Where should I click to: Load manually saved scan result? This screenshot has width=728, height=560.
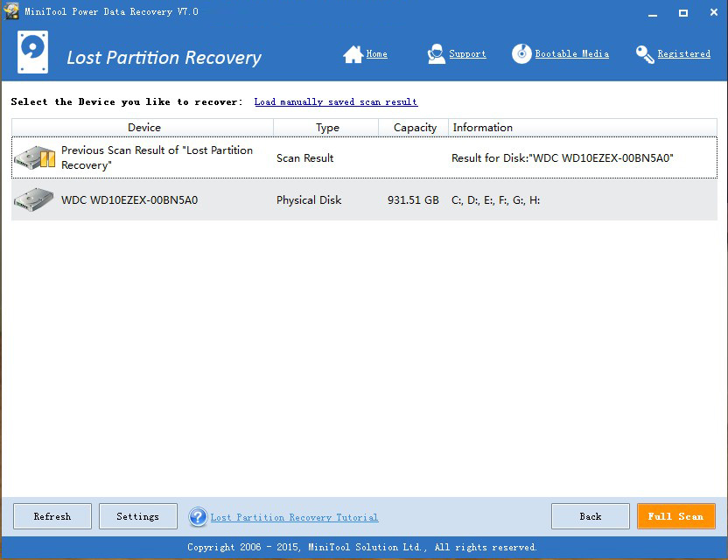tap(336, 101)
